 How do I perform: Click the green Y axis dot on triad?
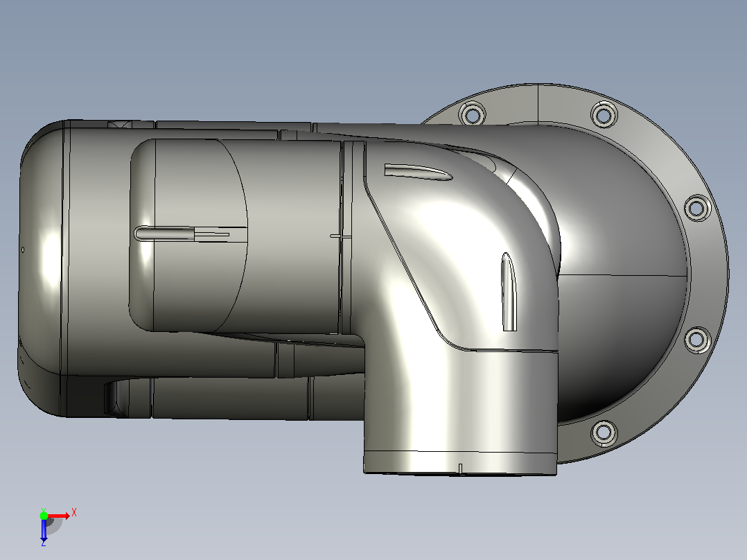[x=44, y=516]
